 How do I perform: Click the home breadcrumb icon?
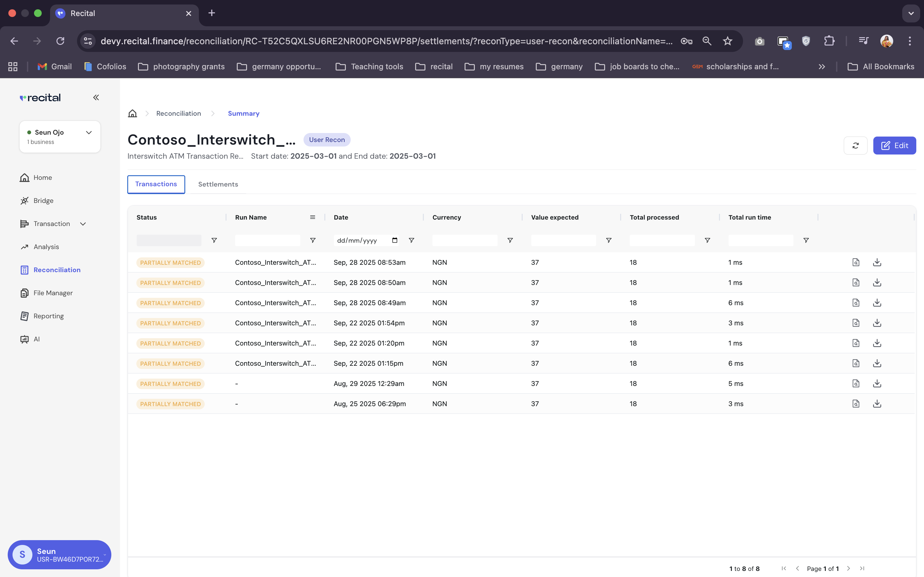tap(132, 113)
